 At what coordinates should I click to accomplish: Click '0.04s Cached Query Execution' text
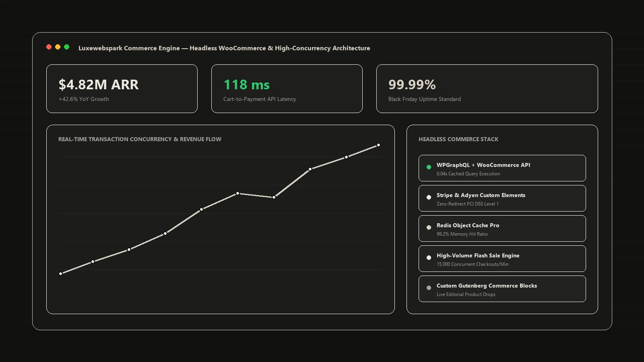tap(469, 174)
